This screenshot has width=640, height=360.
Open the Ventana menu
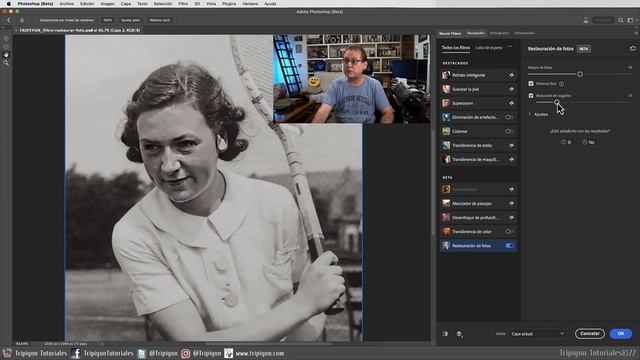pos(250,4)
